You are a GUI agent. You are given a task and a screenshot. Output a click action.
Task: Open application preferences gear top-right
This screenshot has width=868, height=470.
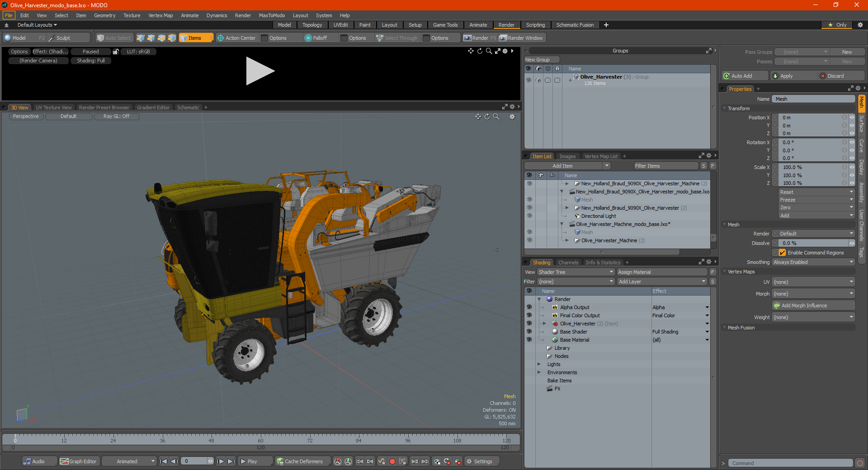coord(860,25)
